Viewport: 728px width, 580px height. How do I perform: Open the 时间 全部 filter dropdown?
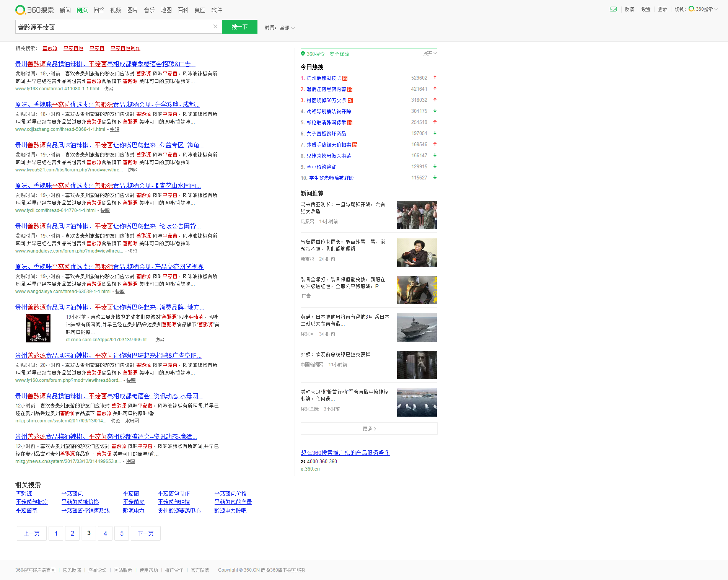pyautogui.click(x=280, y=28)
